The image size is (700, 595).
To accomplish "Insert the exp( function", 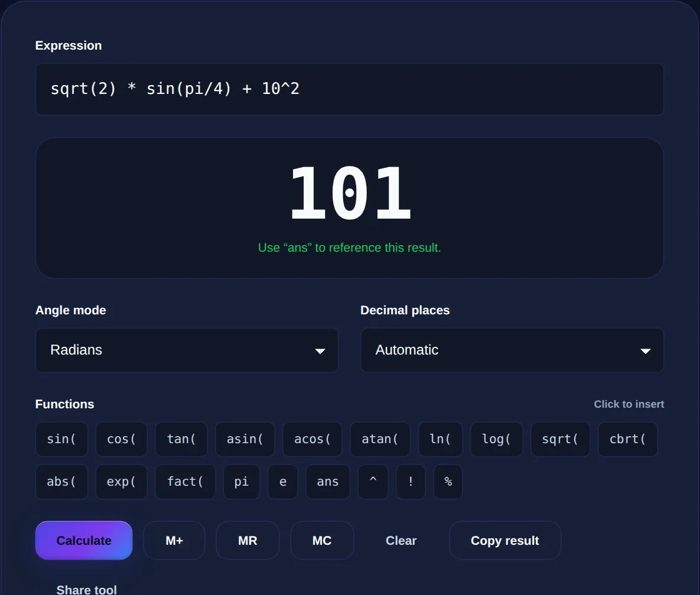I will click(x=122, y=482).
